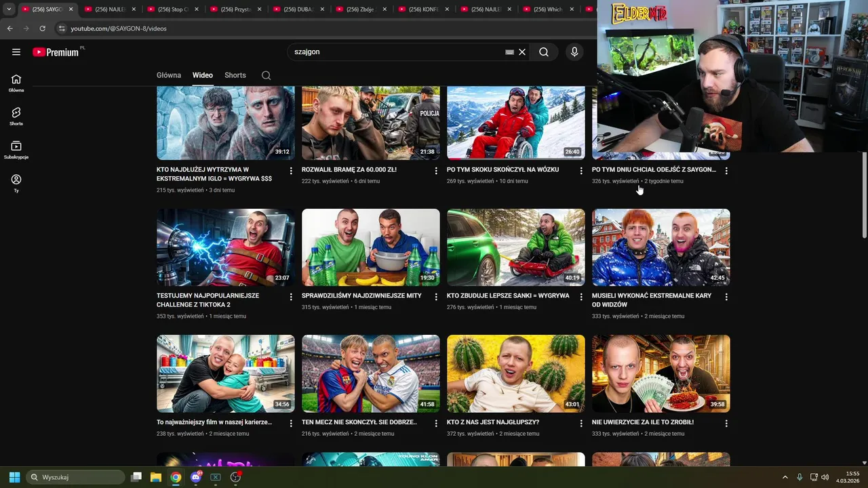Open the Windows Start menu

pos(14,477)
